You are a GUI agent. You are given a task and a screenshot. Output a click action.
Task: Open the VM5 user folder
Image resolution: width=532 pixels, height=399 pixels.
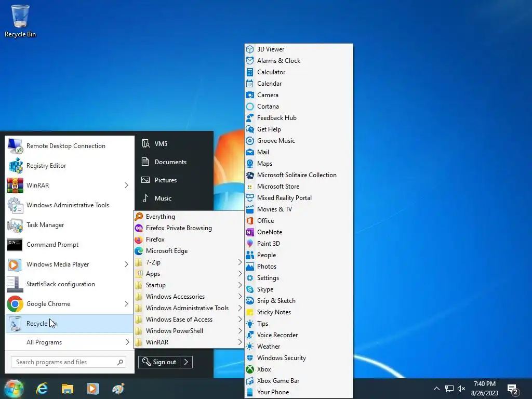point(174,144)
